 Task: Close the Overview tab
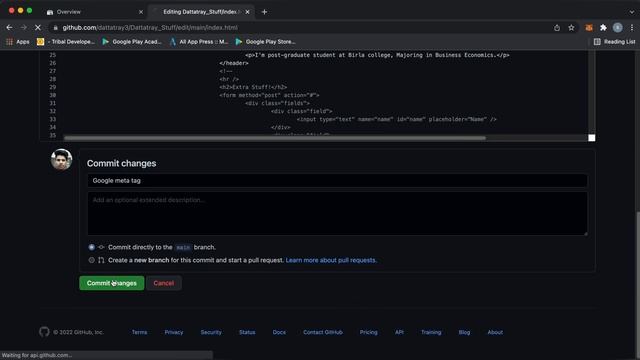[x=141, y=12]
